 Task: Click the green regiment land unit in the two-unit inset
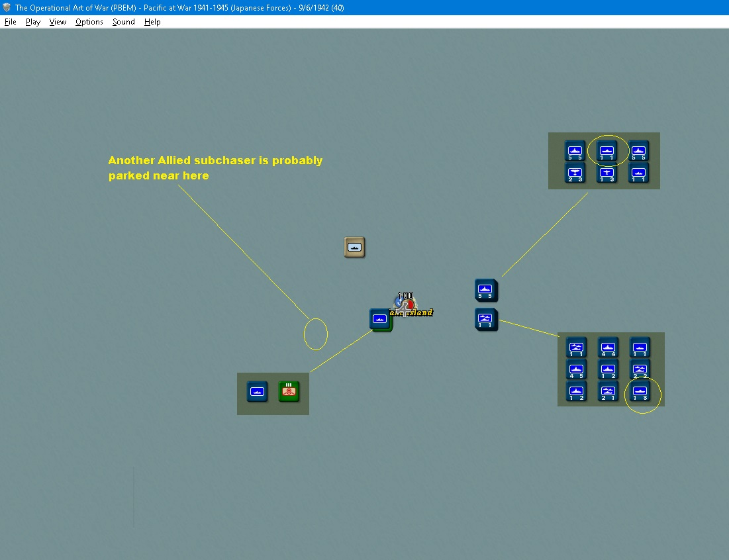[x=289, y=391]
